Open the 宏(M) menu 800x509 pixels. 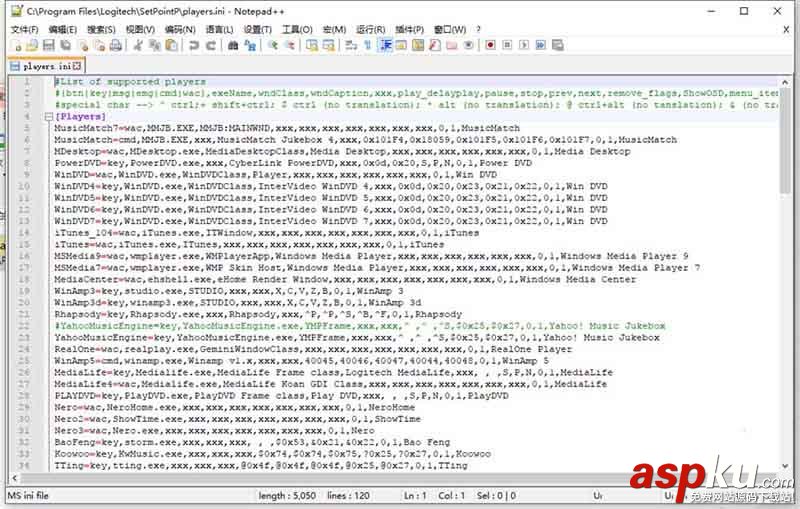(334, 30)
